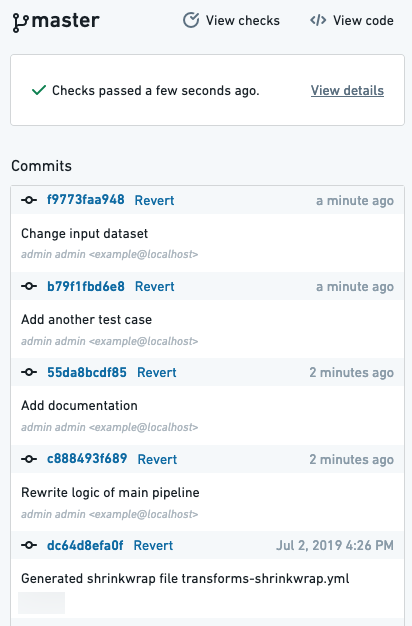Click commit node icon beside dc64d8efa0f
The width and height of the screenshot is (412, 626).
click(29, 545)
